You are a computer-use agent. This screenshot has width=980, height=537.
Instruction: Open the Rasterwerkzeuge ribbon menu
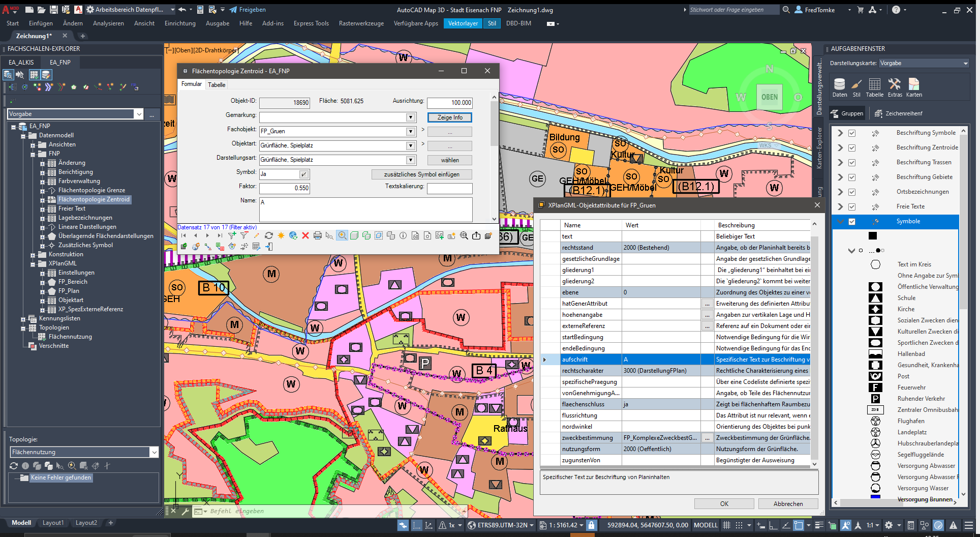[361, 23]
